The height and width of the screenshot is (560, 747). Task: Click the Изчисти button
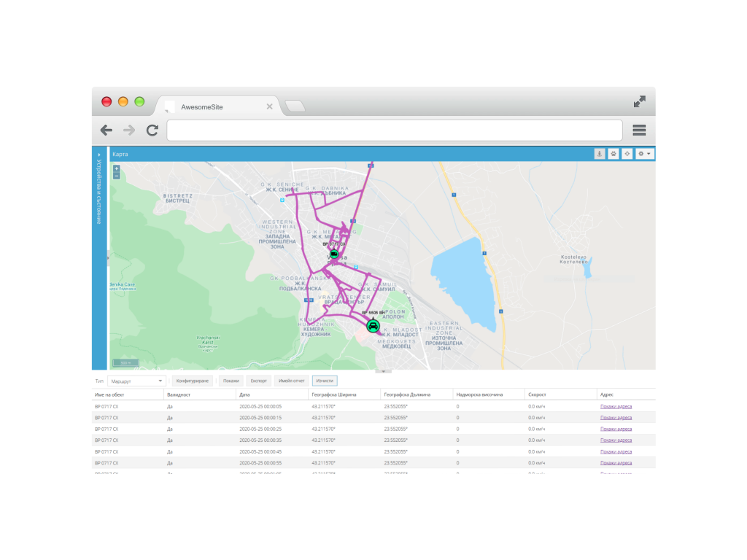325,381
